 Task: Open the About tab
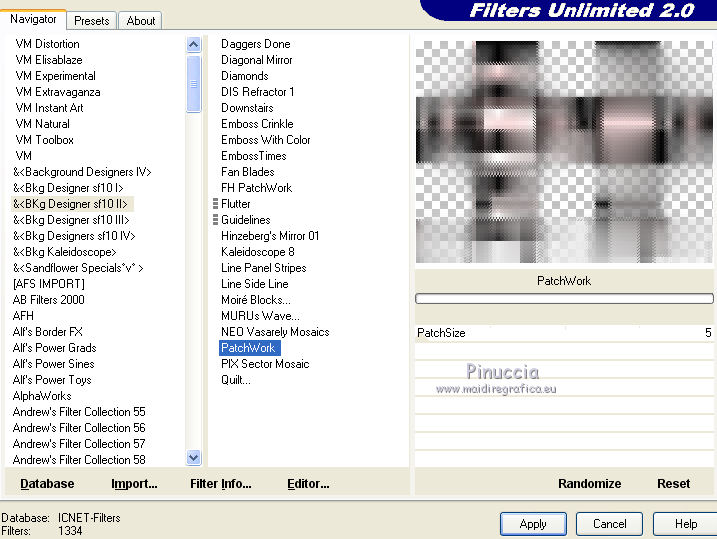tap(140, 21)
